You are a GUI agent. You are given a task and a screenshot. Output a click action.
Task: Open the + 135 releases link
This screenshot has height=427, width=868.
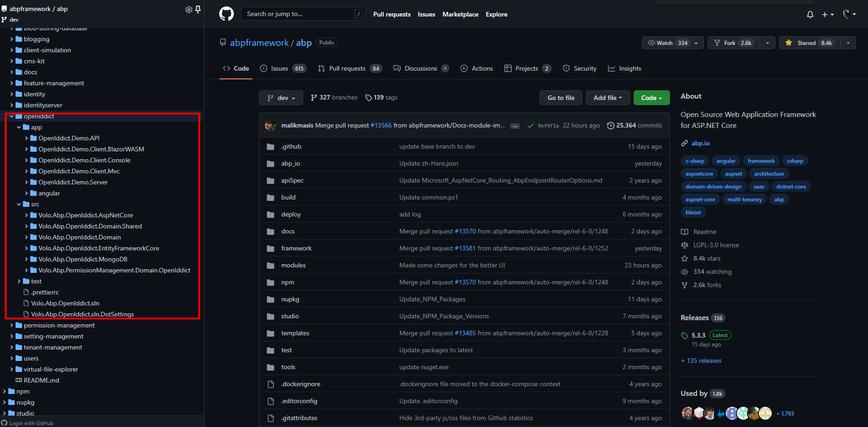pyautogui.click(x=701, y=360)
